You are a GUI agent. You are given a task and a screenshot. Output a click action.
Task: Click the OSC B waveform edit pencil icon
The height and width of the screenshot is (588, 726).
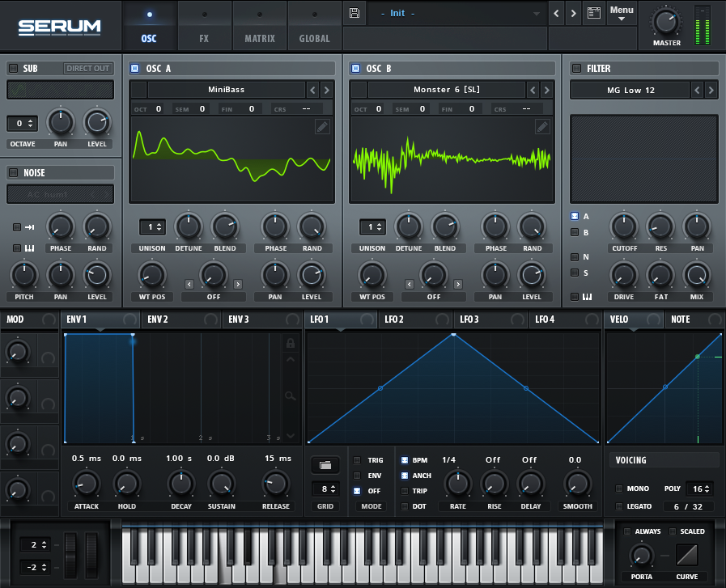[542, 126]
